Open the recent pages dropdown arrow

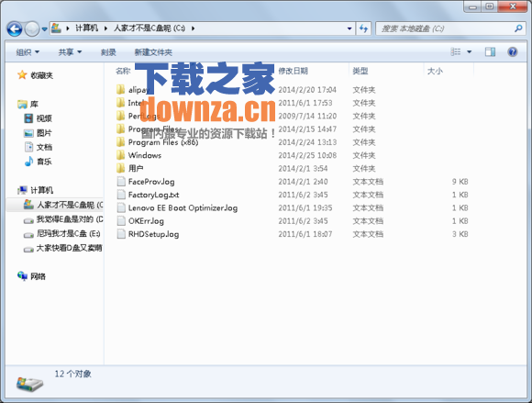click(x=44, y=29)
